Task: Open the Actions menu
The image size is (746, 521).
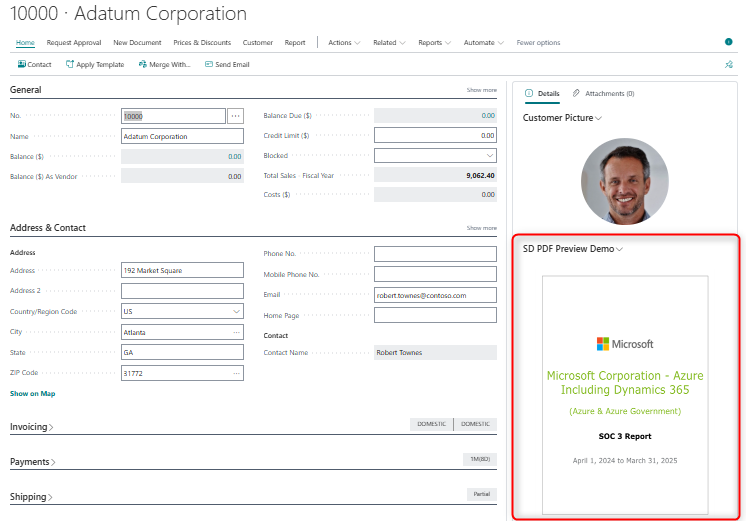Action: pyautogui.click(x=345, y=43)
